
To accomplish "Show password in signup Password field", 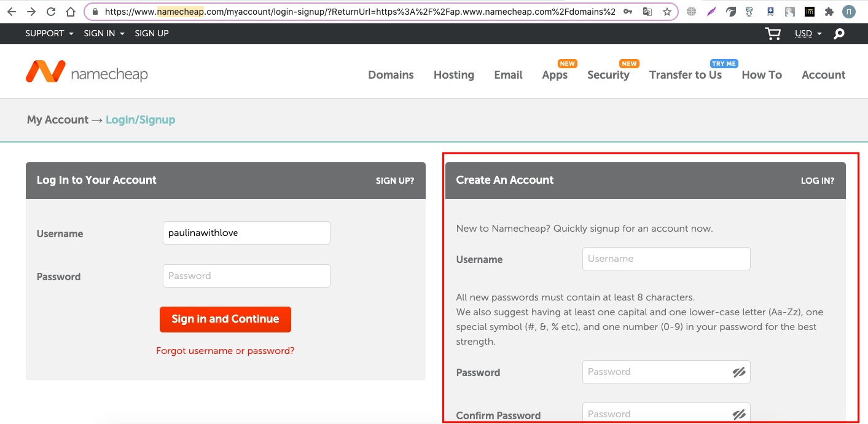I will pos(739,372).
